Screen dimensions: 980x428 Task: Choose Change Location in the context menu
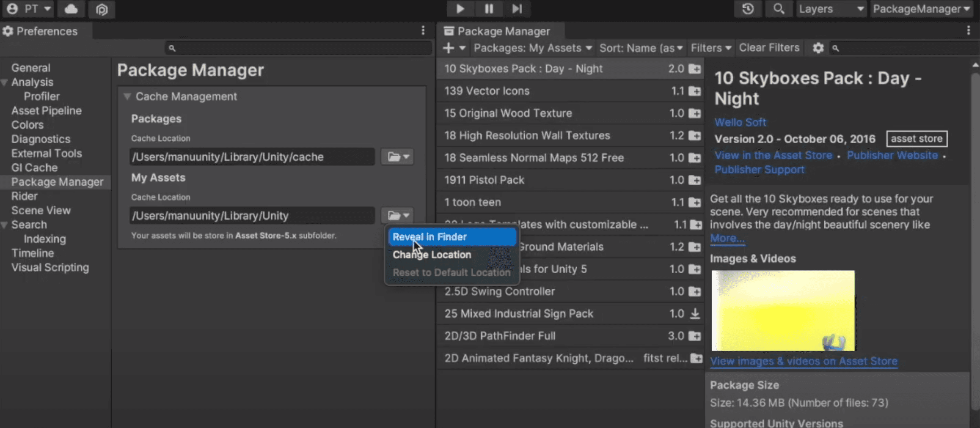click(x=432, y=254)
